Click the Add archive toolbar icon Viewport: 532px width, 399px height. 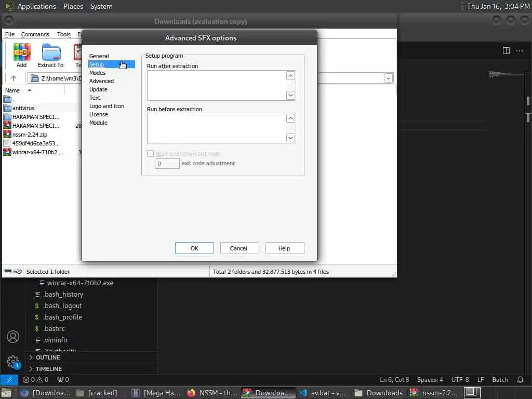click(x=22, y=55)
